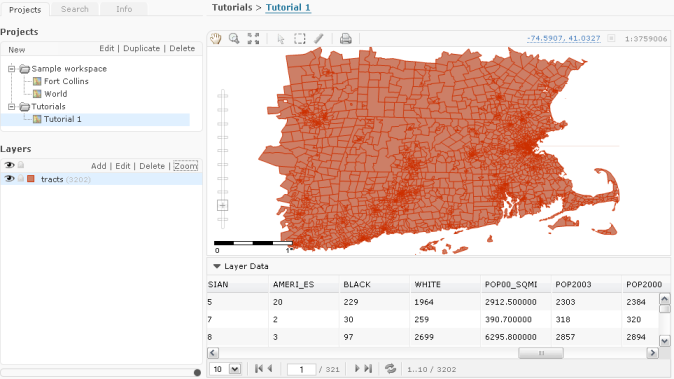
Task: Open Tutorial 1 breadcrumb link
Action: point(288,7)
